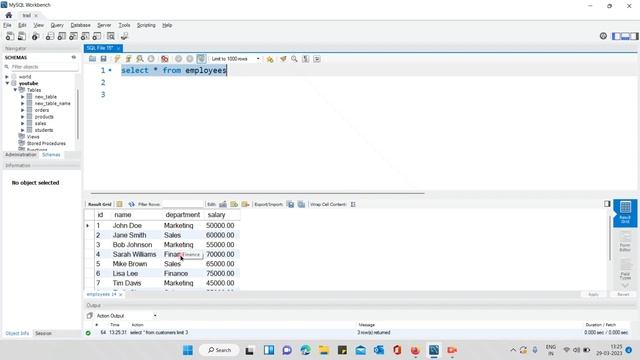This screenshot has height=360, width=640.
Task: Select the Result Grid side panel button
Action: (x=625, y=212)
